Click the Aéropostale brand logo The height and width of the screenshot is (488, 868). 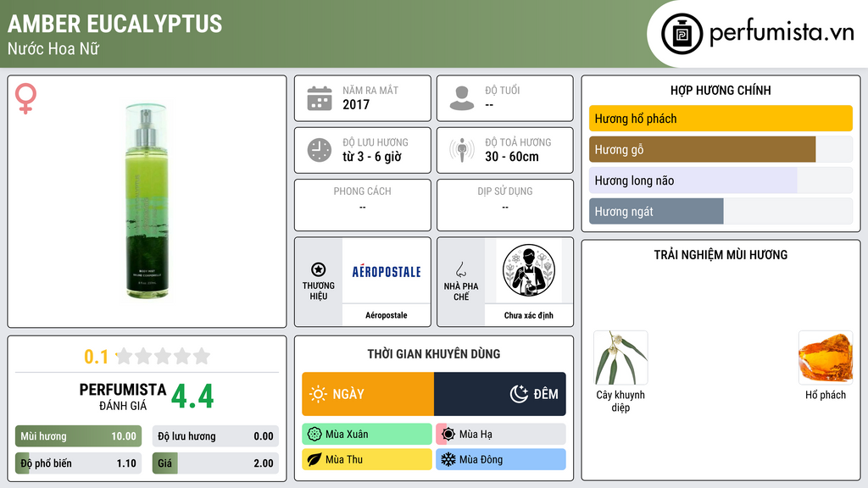387,272
